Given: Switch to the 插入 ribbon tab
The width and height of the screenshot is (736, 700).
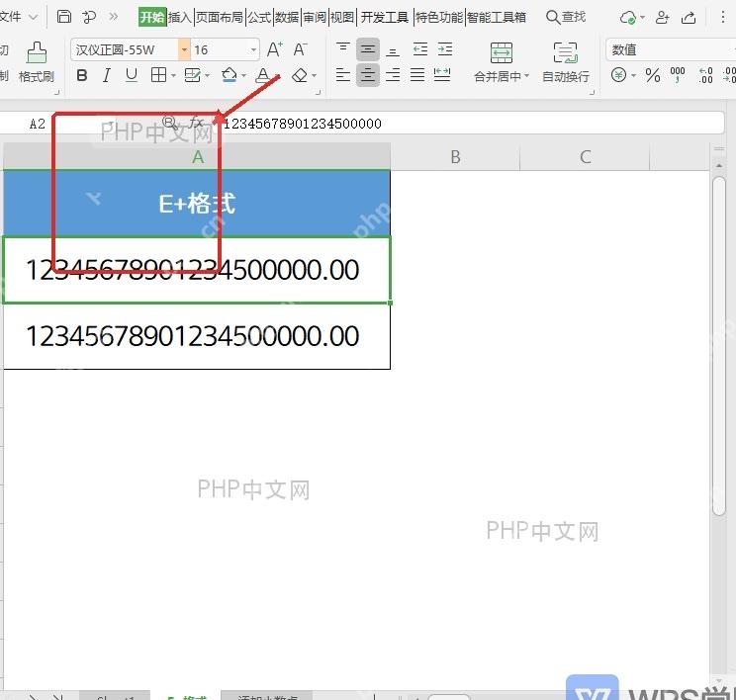Looking at the screenshot, I should point(180,18).
